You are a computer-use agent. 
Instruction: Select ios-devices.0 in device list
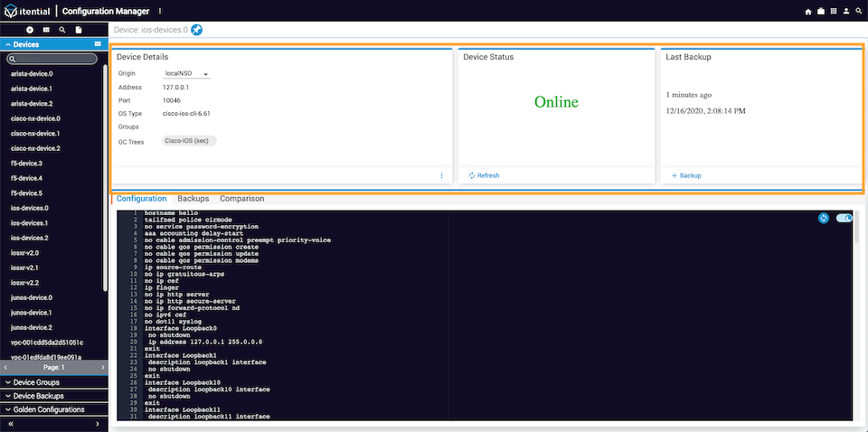[x=30, y=208]
